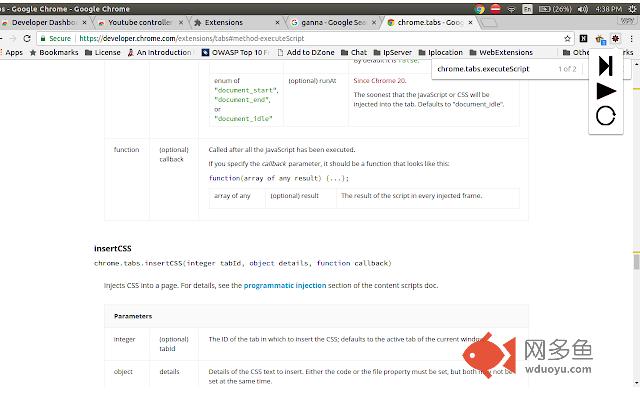Click the skip-next icon in extension popup

pos(605,66)
